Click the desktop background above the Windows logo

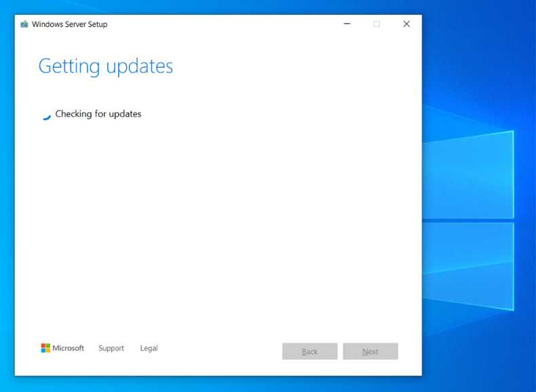pos(475,54)
